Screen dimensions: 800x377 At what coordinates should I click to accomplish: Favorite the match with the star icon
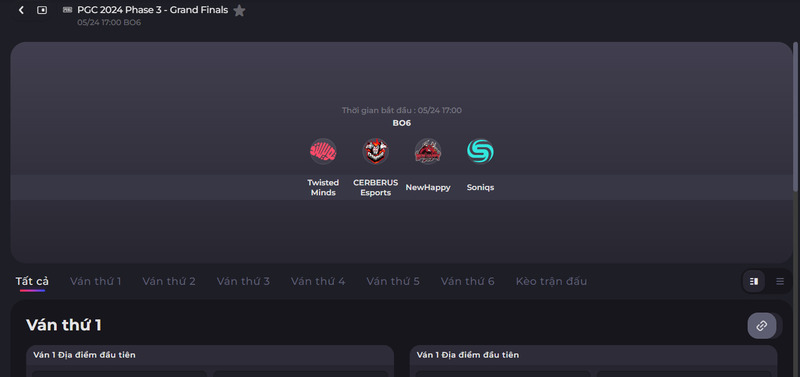tap(239, 10)
